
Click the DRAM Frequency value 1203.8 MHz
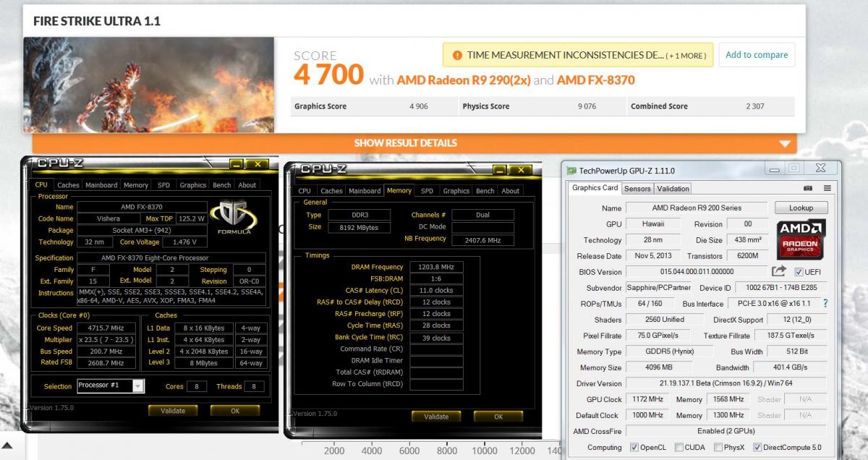pos(436,267)
